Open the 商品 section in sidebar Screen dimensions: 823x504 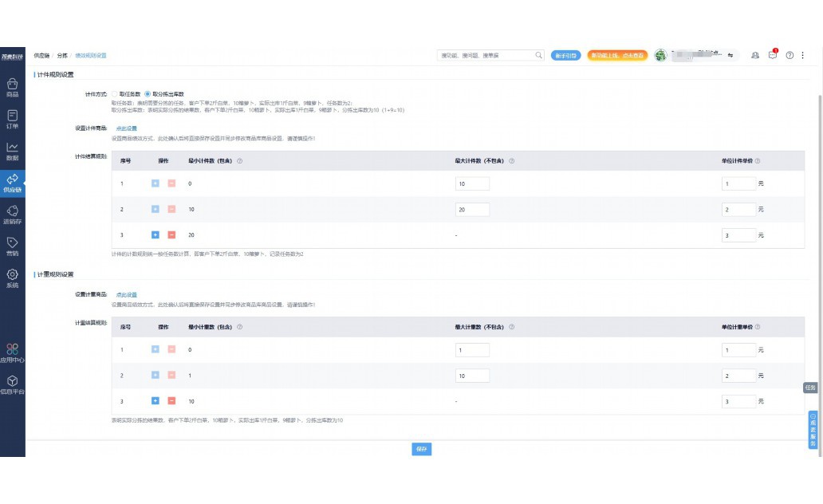(x=12, y=87)
